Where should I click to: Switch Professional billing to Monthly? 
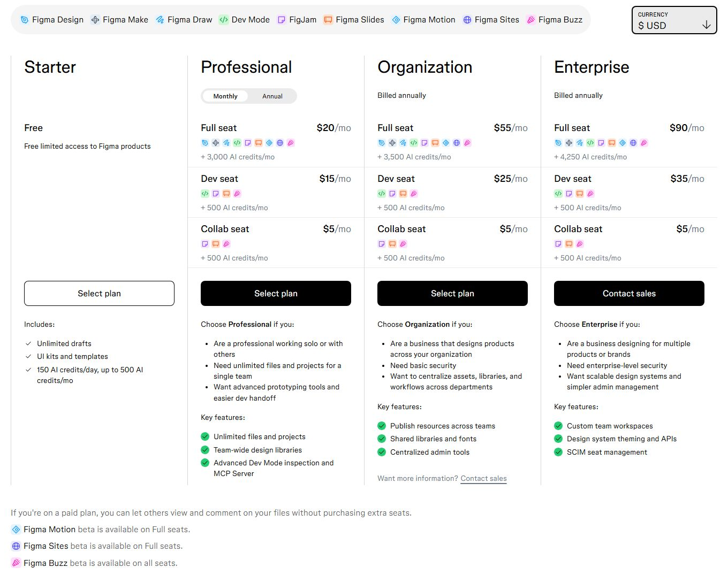[x=225, y=96]
